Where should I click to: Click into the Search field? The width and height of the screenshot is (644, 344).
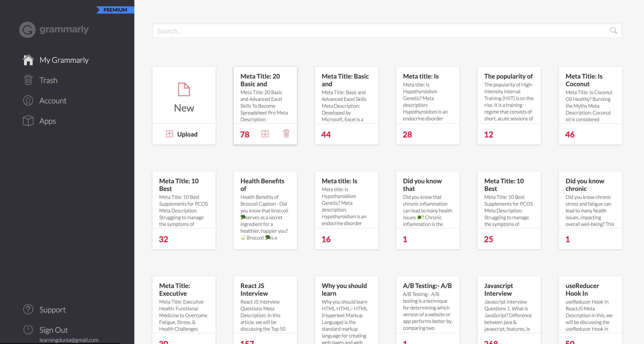pos(375,31)
